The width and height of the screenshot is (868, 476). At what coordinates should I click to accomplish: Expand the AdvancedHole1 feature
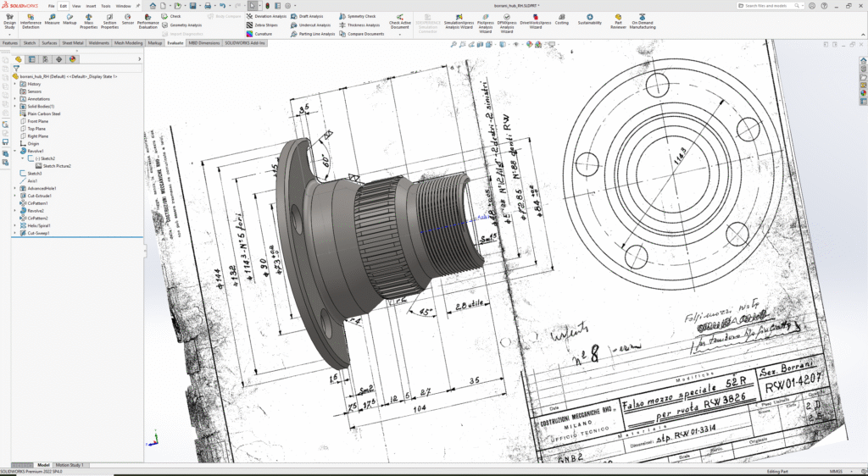coord(15,189)
